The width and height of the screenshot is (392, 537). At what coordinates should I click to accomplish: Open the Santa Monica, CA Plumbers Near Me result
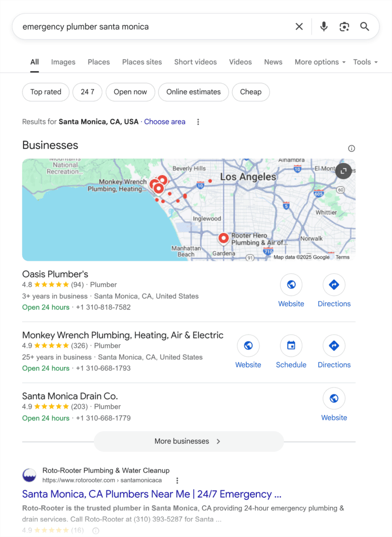tap(151, 494)
